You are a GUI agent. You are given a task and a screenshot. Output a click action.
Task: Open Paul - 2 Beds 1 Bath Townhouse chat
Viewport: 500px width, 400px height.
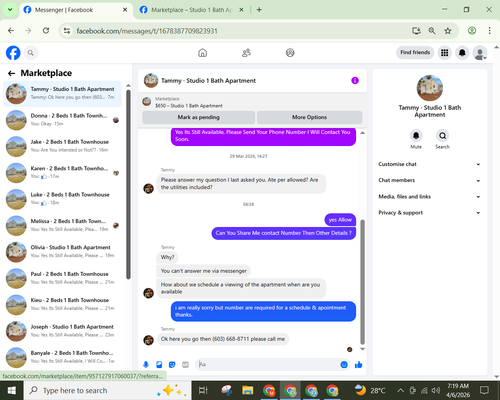(x=62, y=278)
